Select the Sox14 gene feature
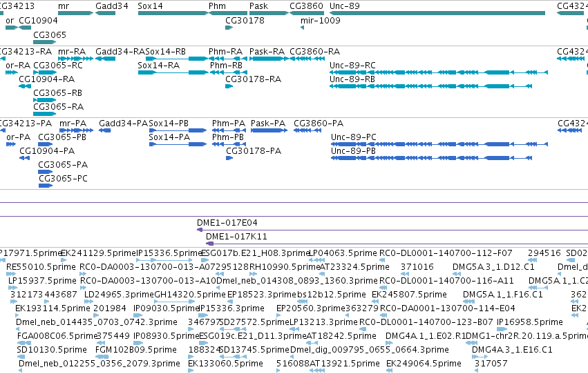The image size is (588, 374). click(x=173, y=13)
